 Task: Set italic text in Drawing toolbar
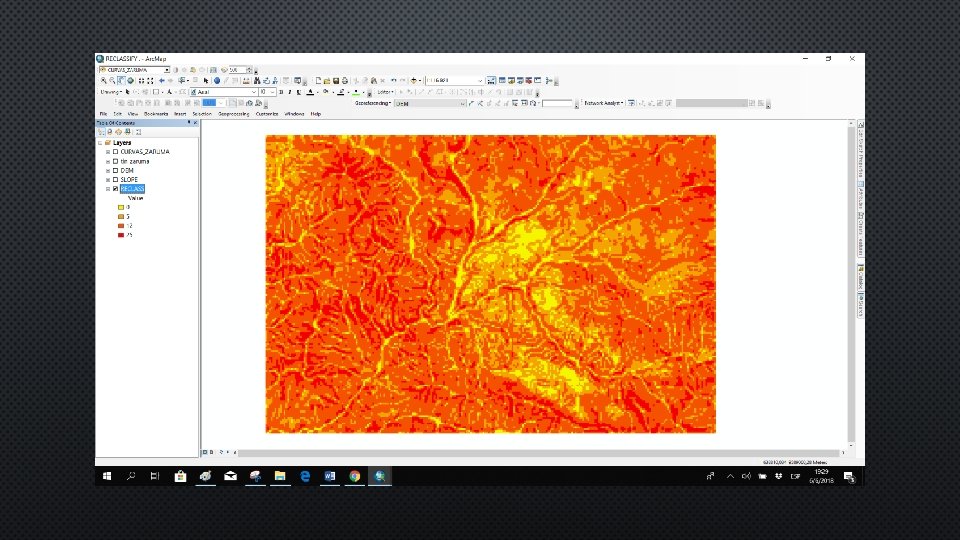290,92
